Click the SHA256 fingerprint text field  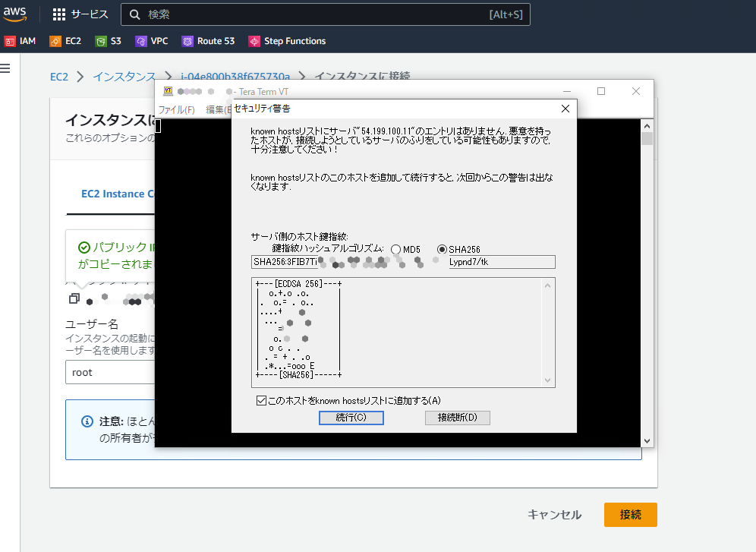[x=403, y=262]
